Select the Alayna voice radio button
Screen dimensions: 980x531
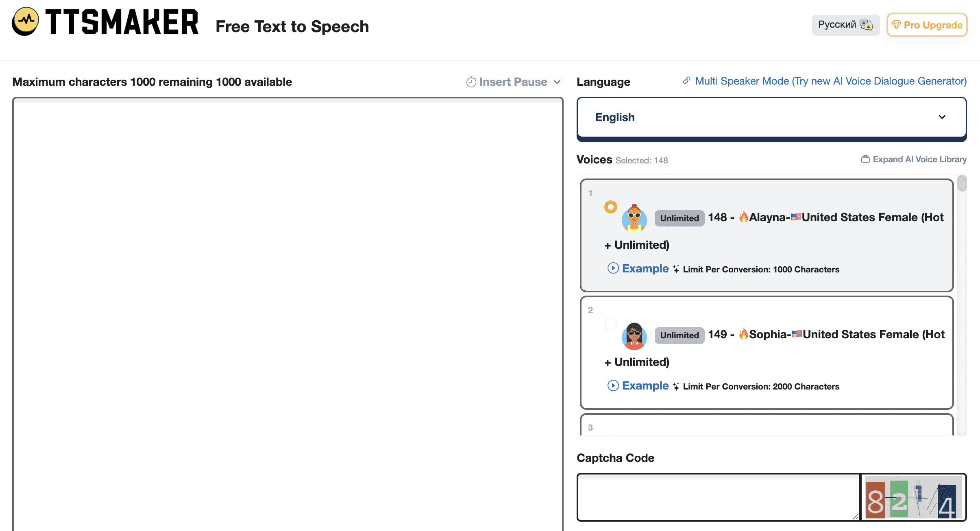pos(610,207)
